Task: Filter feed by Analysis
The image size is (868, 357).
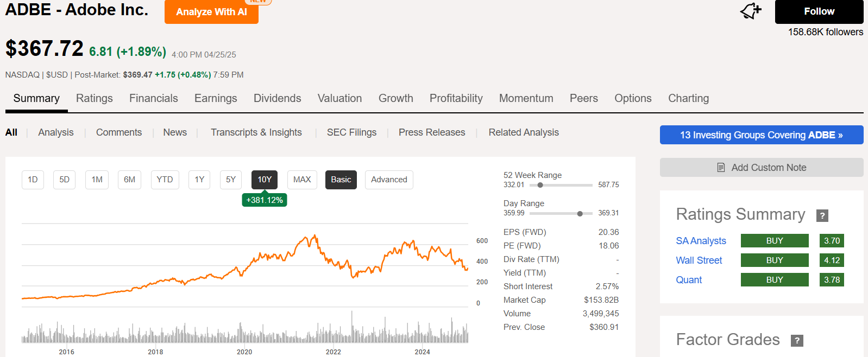Action: click(56, 132)
